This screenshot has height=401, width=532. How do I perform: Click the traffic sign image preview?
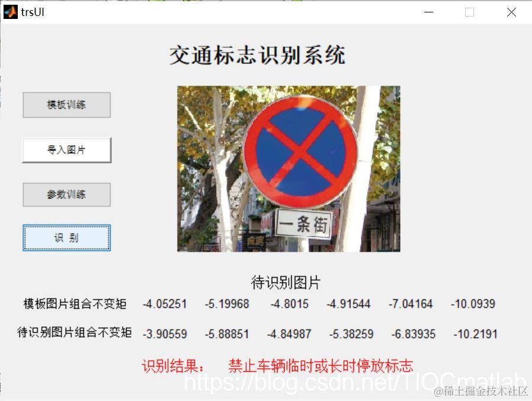[289, 169]
